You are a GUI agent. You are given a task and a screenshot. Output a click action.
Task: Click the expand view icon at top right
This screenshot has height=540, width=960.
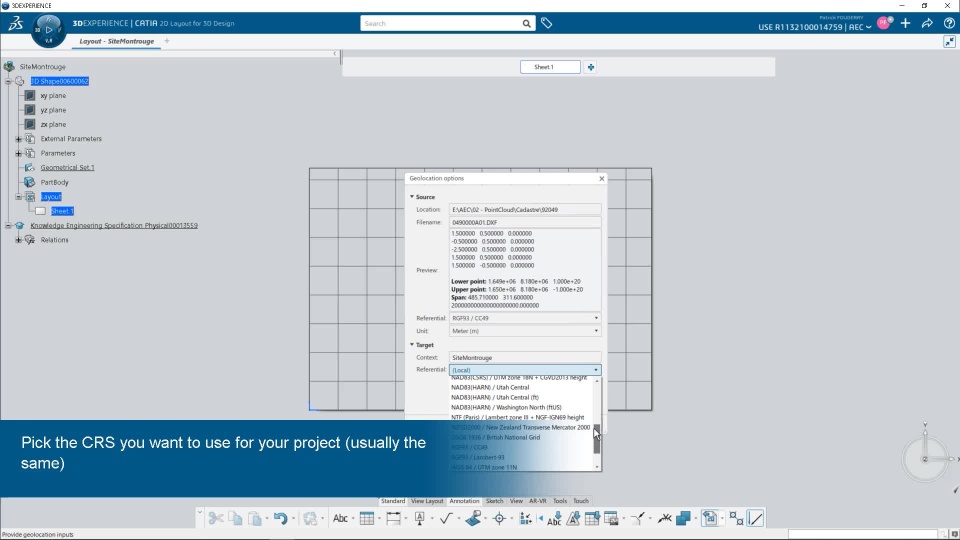click(950, 42)
